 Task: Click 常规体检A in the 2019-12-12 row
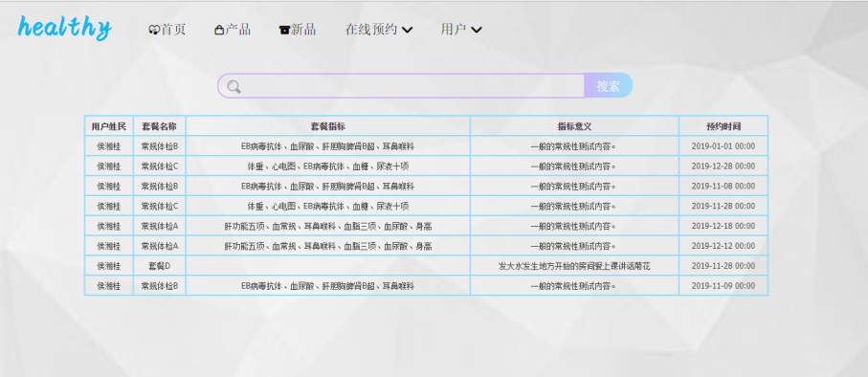click(x=160, y=246)
